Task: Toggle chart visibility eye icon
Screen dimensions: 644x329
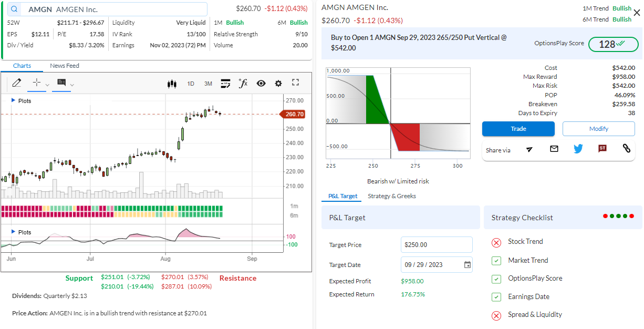Action: point(261,84)
